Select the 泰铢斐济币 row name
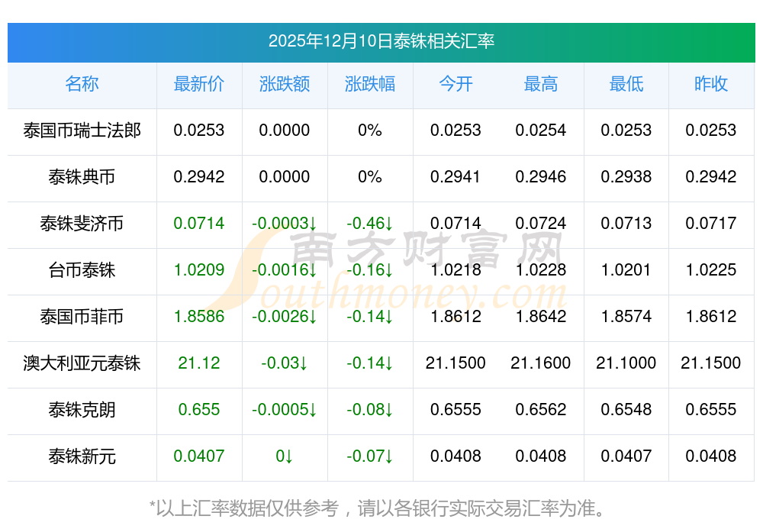The image size is (763, 532). pos(82,224)
